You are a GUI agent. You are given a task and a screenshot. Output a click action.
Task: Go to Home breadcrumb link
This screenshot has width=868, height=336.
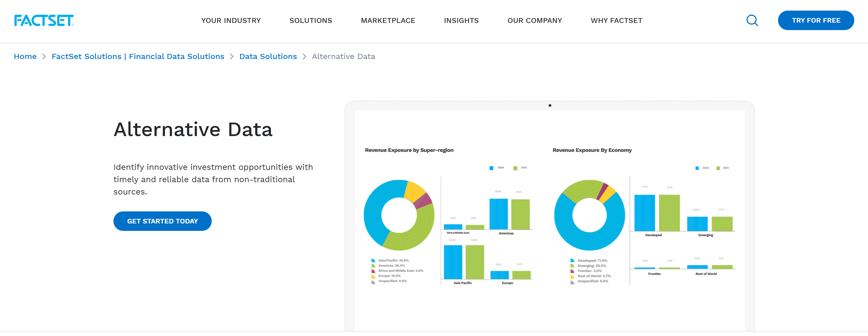pyautogui.click(x=25, y=57)
